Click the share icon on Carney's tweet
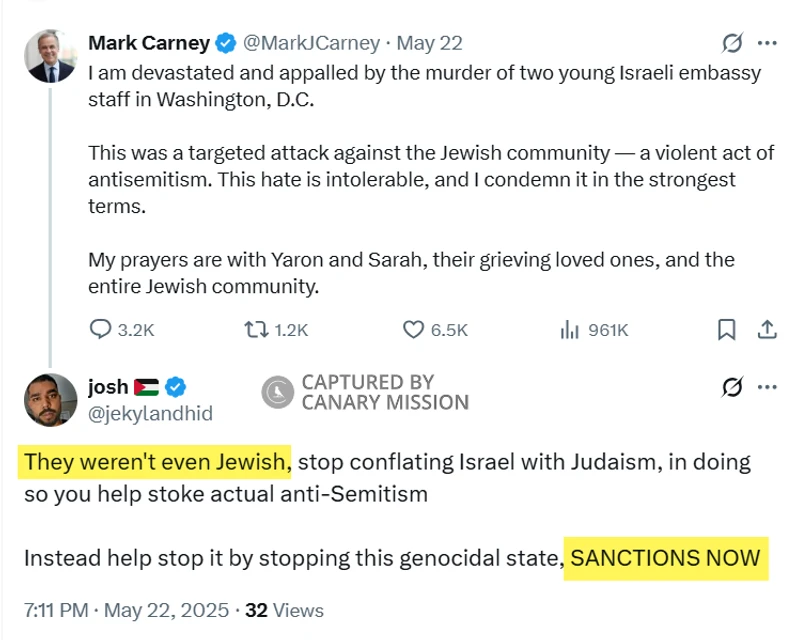The image size is (800, 640). tap(767, 329)
